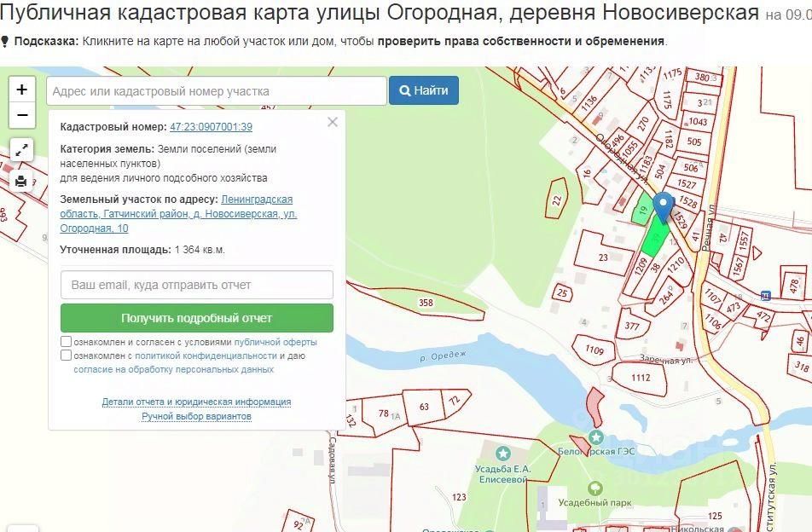Select parcel 1109 on the map

tap(594, 350)
